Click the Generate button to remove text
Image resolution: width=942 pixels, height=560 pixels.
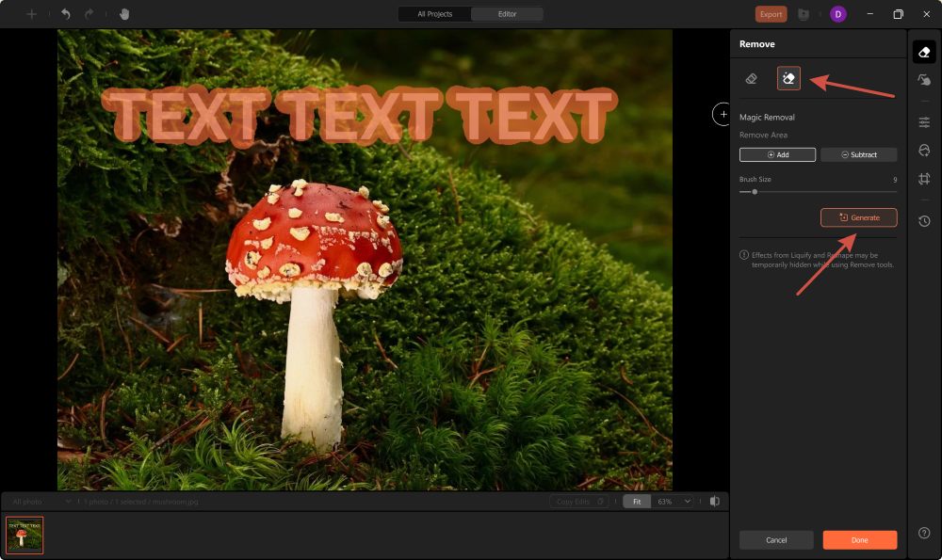[x=858, y=216]
